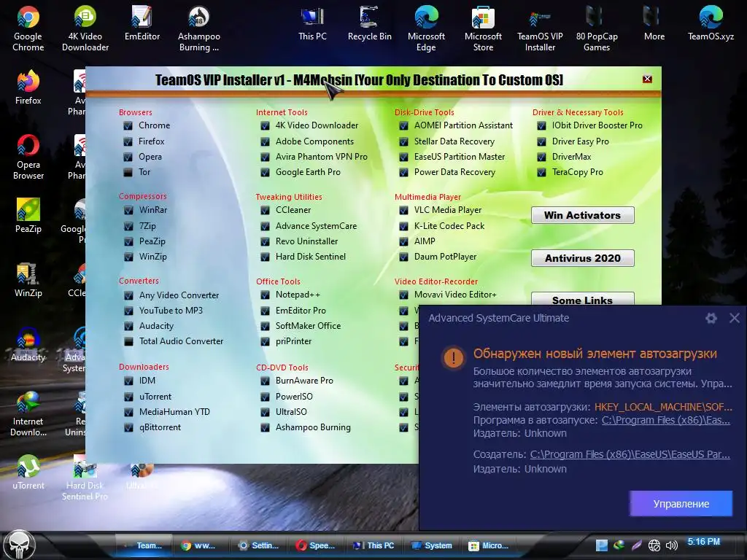Open This PC desktop icon
The height and width of the screenshot is (560, 747).
312,24
